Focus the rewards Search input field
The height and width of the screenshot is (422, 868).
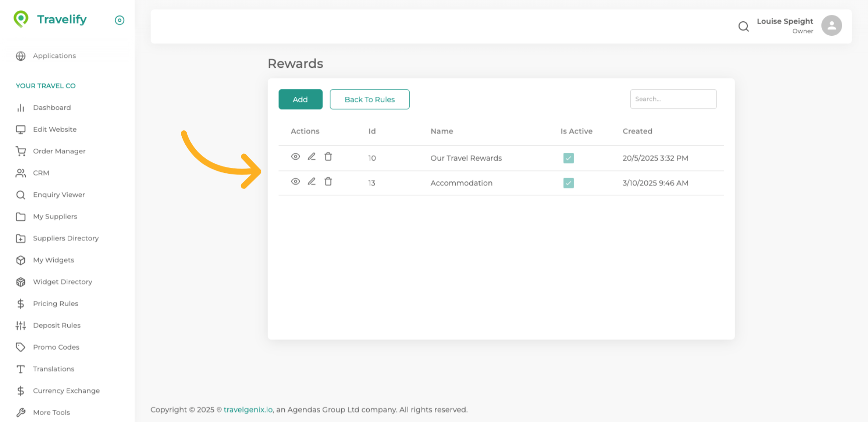pos(673,99)
